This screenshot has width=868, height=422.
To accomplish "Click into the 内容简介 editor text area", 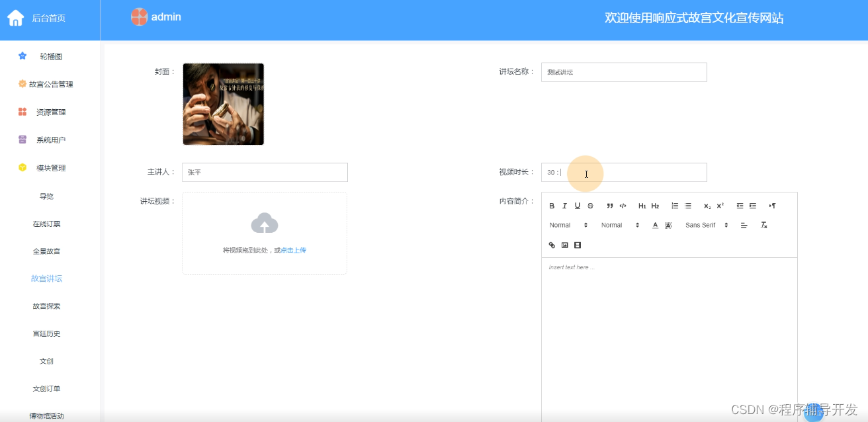I will 669,339.
